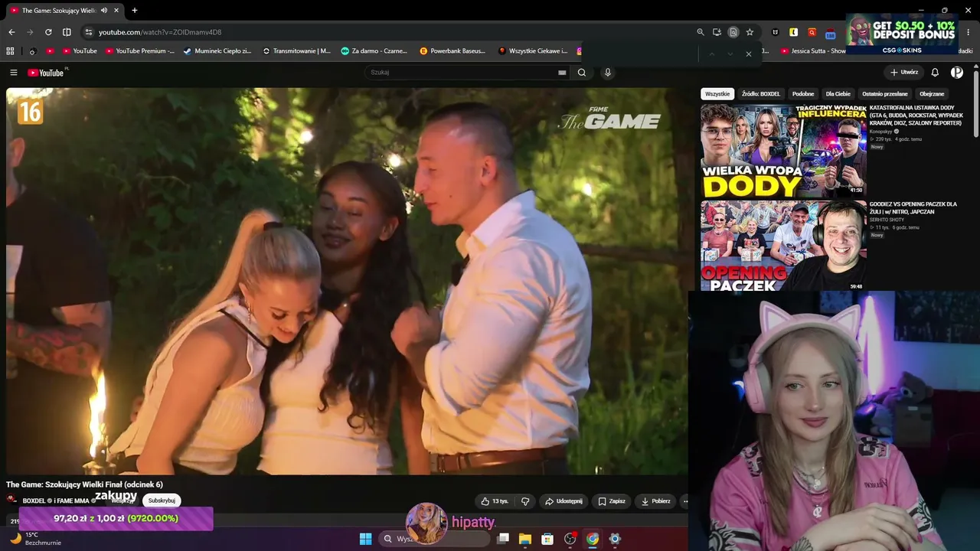Image resolution: width=980 pixels, height=551 pixels.
Task: Click the video title Szokujący Wielki Finał
Action: [x=84, y=484]
